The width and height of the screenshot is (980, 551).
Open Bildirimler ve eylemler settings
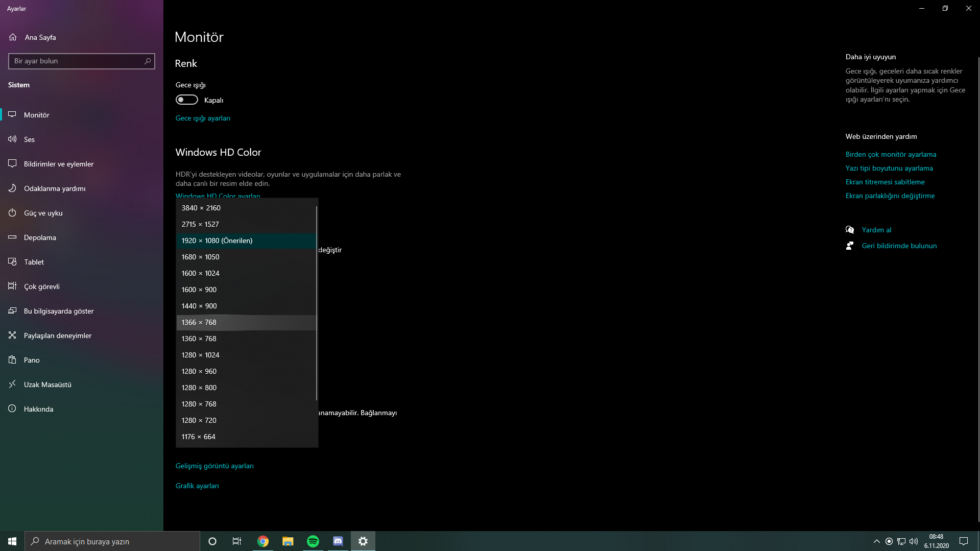[82, 164]
